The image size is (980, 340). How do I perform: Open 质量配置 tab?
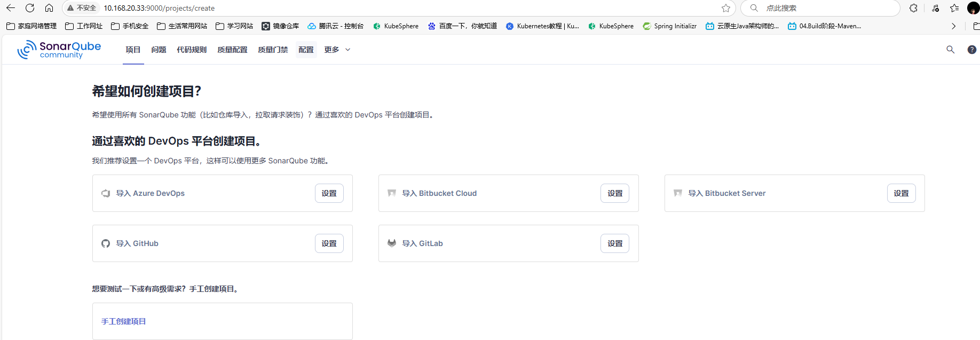pyautogui.click(x=232, y=50)
